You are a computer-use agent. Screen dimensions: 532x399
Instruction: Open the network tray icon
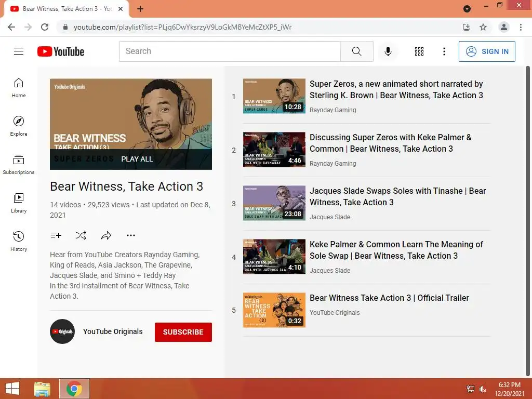click(x=471, y=389)
